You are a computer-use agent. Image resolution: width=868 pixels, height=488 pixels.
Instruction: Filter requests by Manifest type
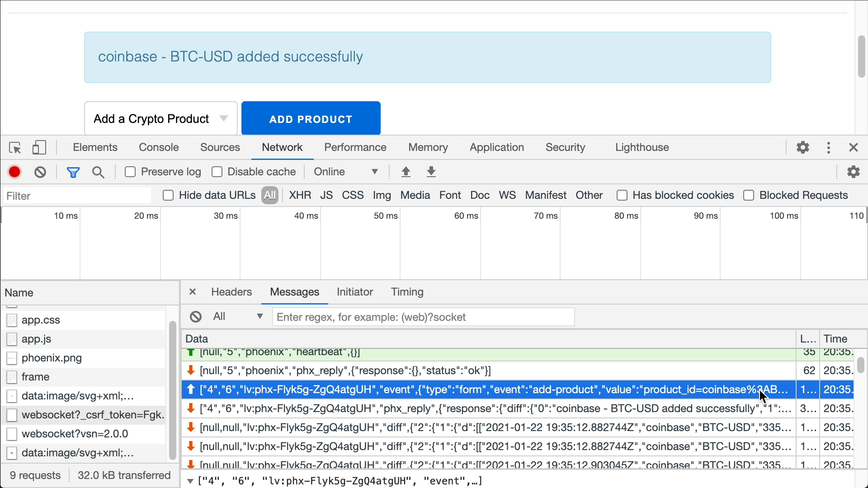tap(546, 195)
